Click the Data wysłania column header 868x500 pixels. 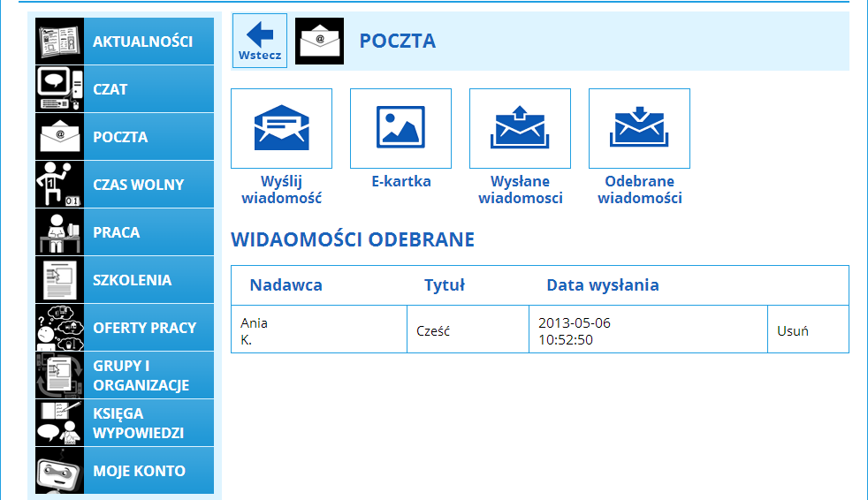click(x=603, y=284)
